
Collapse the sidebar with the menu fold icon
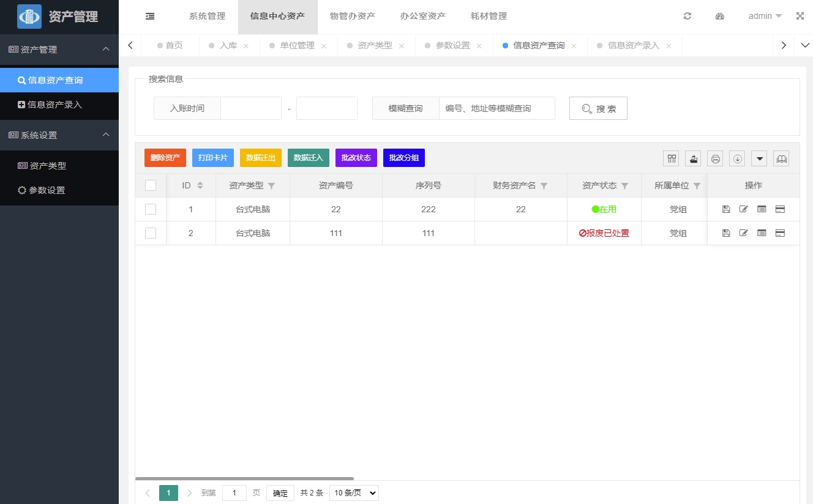(150, 17)
